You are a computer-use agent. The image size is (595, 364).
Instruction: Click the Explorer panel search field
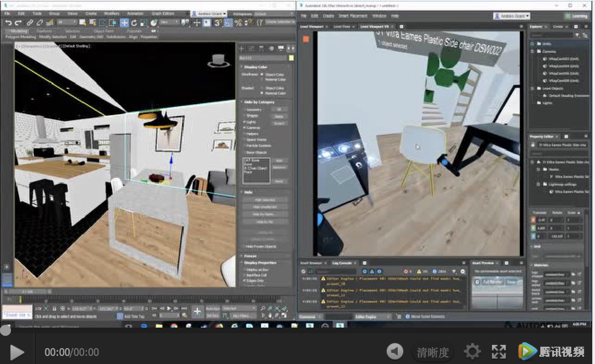[551, 35]
